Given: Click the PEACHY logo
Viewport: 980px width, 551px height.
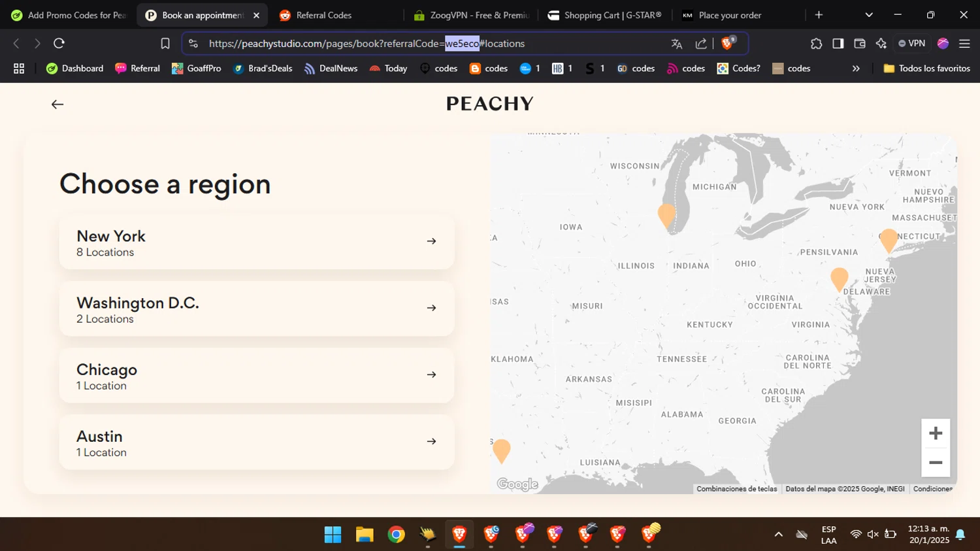Looking at the screenshot, I should click(x=490, y=104).
